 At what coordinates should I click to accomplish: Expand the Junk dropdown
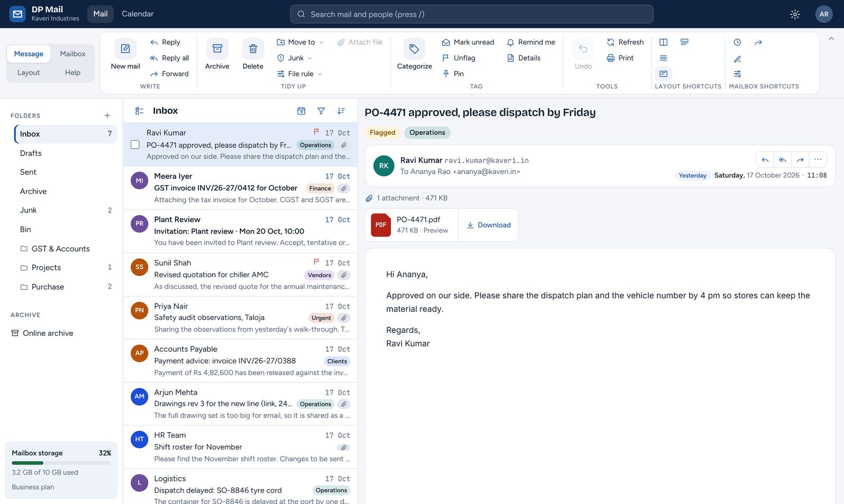[x=294, y=58]
